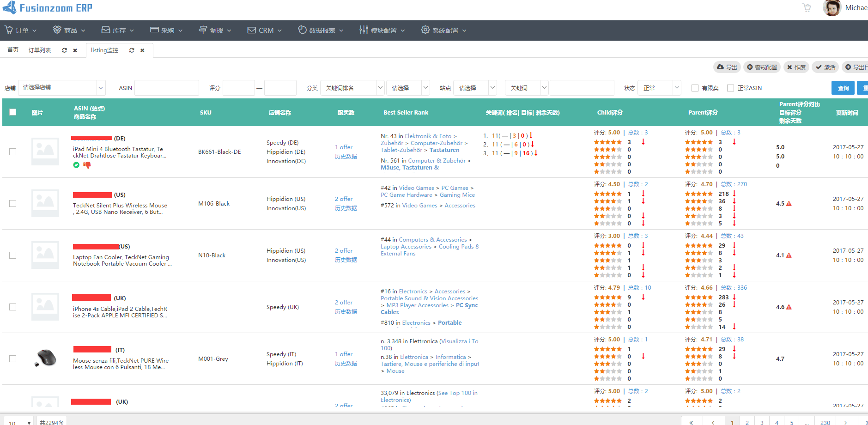Screen dimensions: 868x425
Task: Click the green check icon under iPad Mini listing
Action: click(x=76, y=165)
